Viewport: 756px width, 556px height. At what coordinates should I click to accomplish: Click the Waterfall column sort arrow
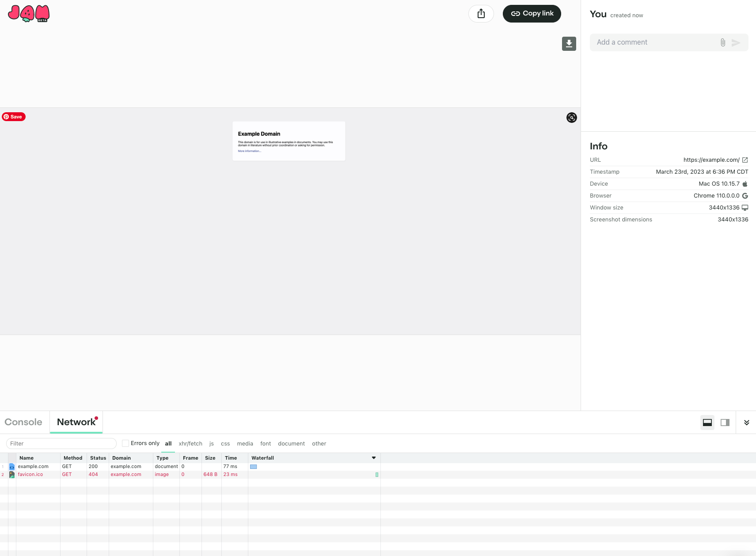point(373,458)
